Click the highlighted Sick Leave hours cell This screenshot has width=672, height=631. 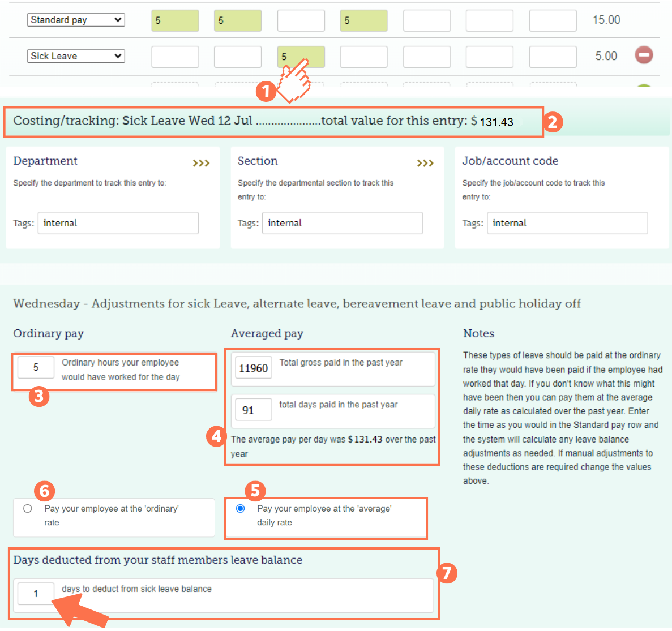click(x=301, y=57)
